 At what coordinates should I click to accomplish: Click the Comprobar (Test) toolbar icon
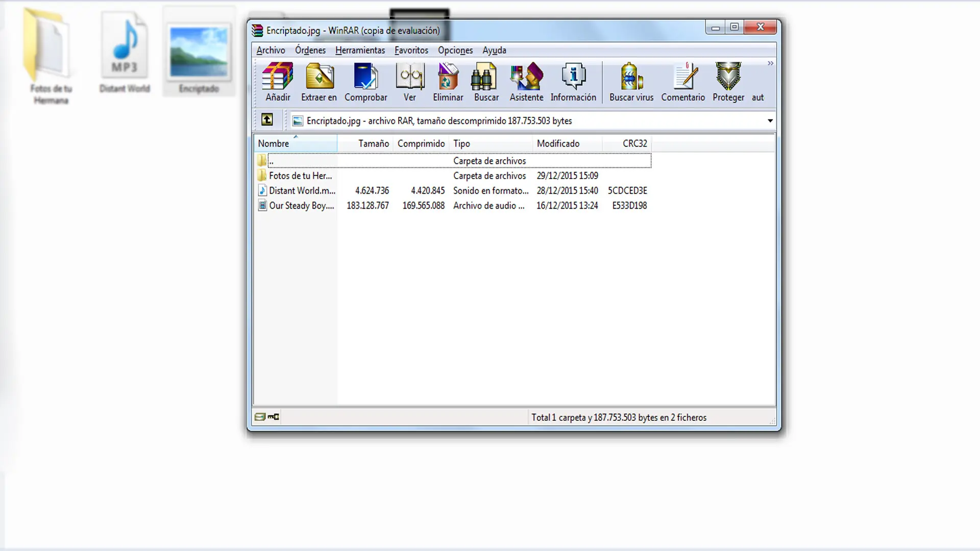pos(365,77)
